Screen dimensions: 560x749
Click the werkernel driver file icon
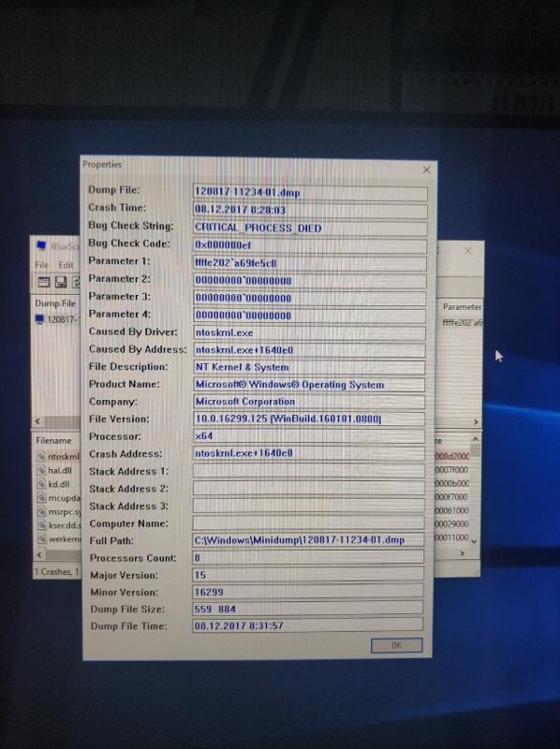click(x=41, y=539)
